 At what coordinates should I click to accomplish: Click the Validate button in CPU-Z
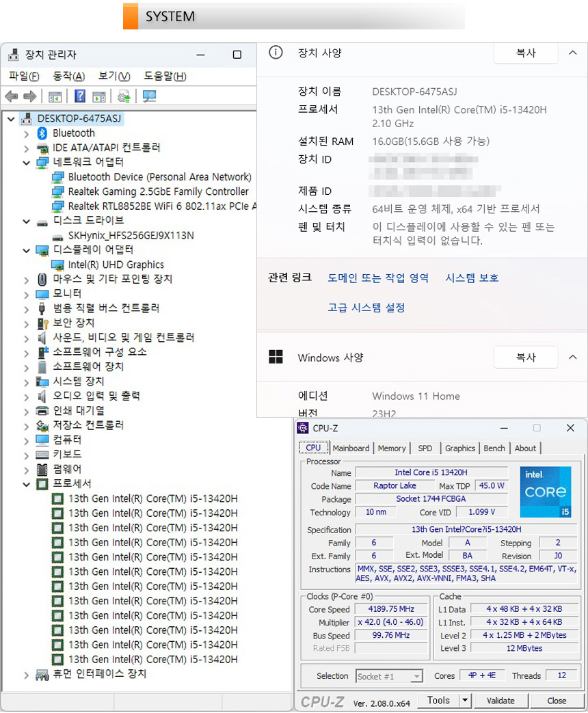coord(500,701)
